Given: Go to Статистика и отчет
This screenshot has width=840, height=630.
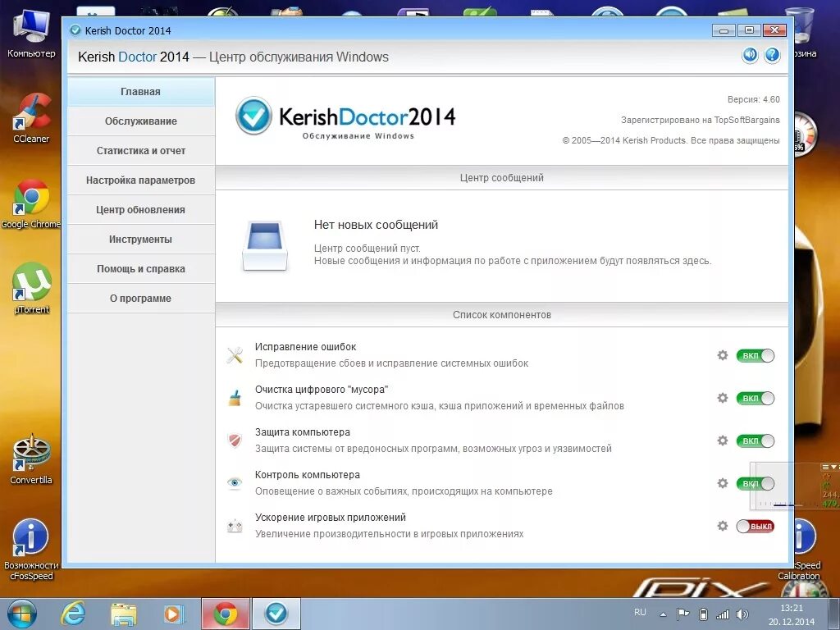Looking at the screenshot, I should 141,151.
